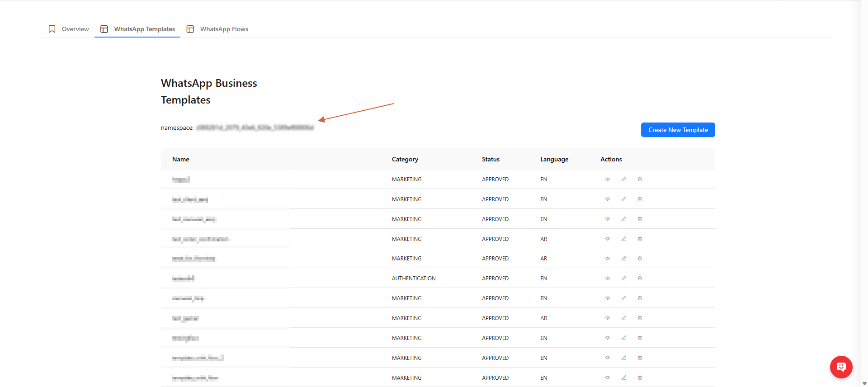View the template in the first row
Screen dimensions: 868x387
[608, 179]
